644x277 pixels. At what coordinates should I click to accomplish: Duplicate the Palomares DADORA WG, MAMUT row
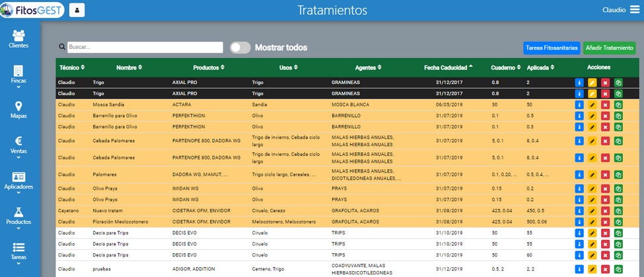click(618, 175)
